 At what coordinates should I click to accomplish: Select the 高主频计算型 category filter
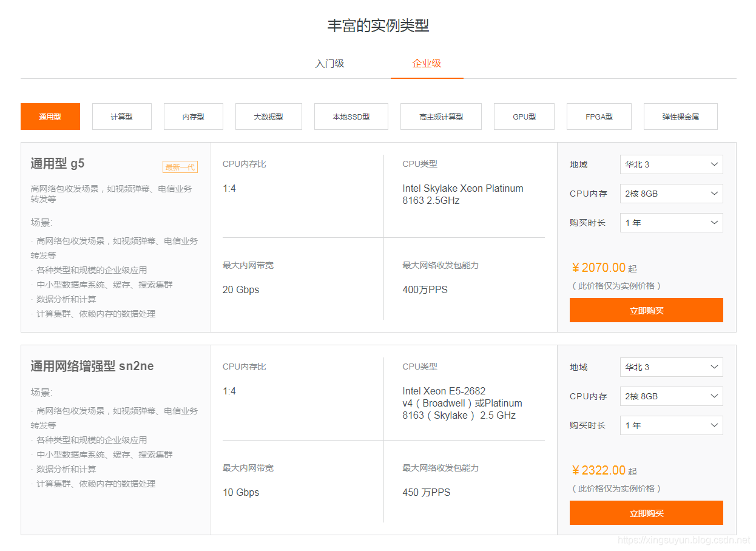[440, 116]
